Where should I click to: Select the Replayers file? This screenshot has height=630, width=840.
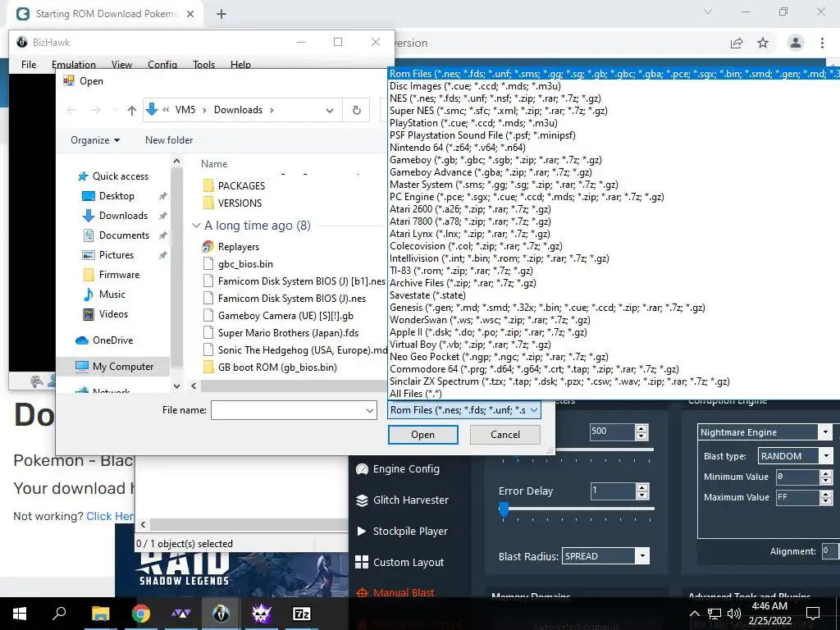(238, 247)
